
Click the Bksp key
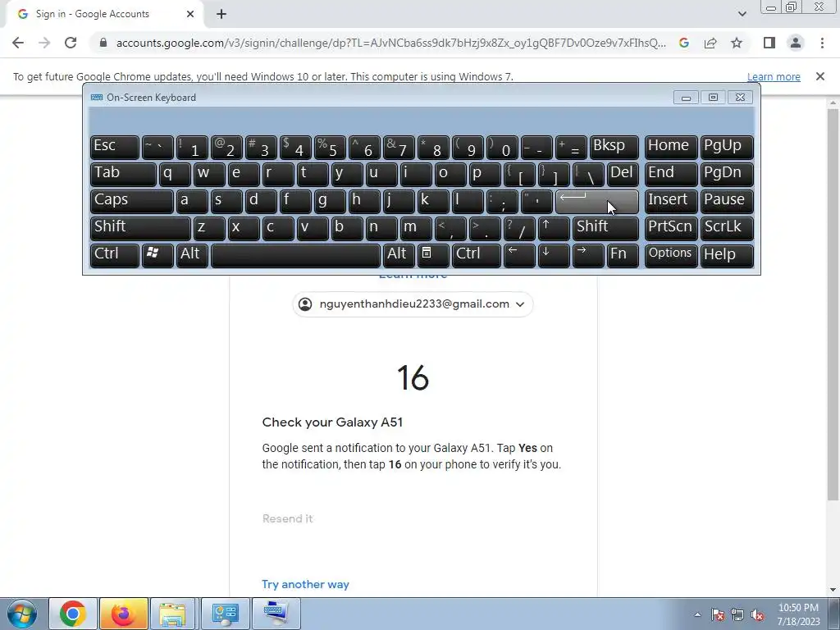[614, 148]
